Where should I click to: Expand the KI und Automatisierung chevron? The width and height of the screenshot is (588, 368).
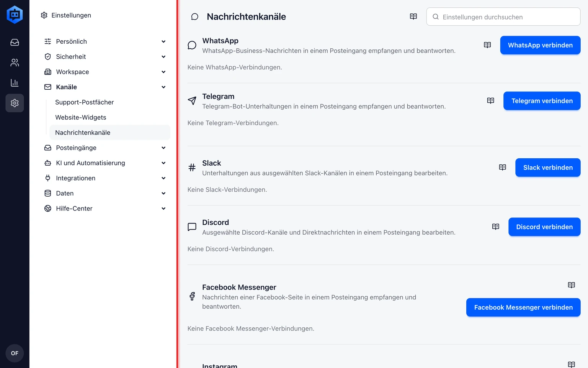coord(163,163)
